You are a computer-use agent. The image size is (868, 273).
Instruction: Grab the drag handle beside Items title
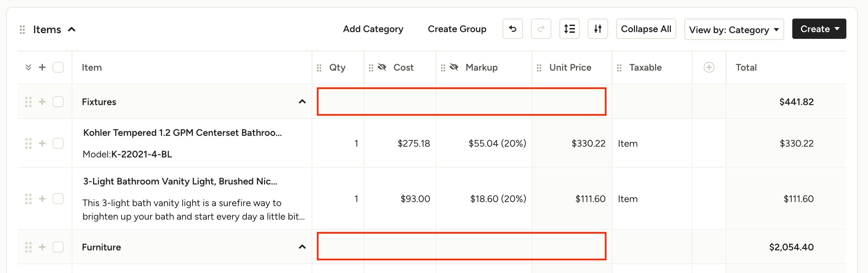22,30
